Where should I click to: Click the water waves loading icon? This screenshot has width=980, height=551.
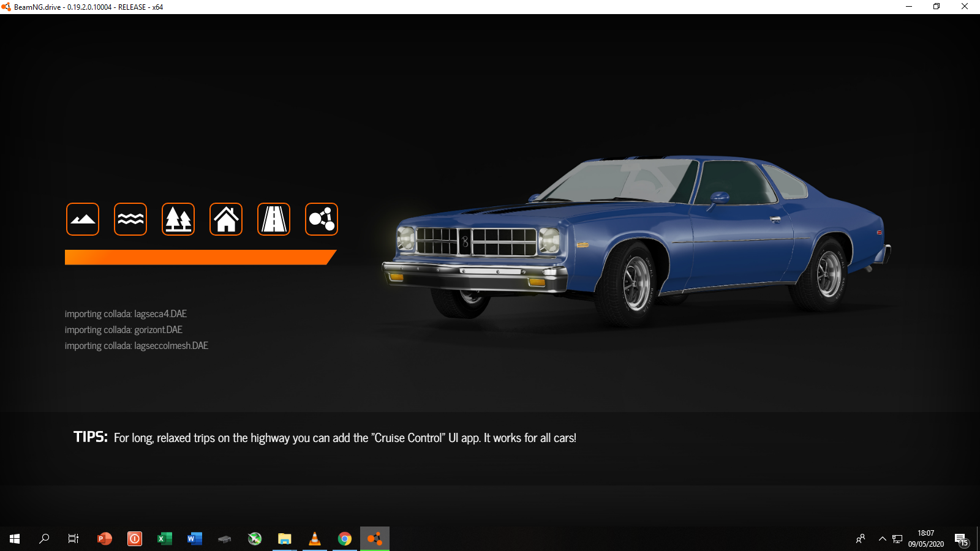[130, 219]
